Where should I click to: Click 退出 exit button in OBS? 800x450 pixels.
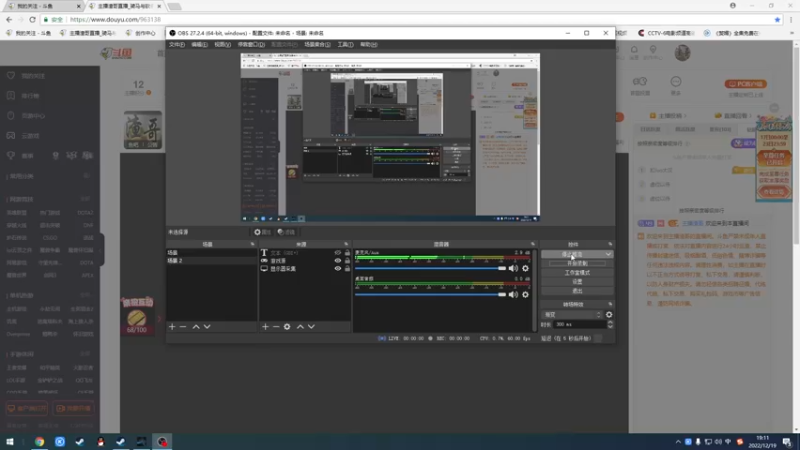(x=577, y=291)
